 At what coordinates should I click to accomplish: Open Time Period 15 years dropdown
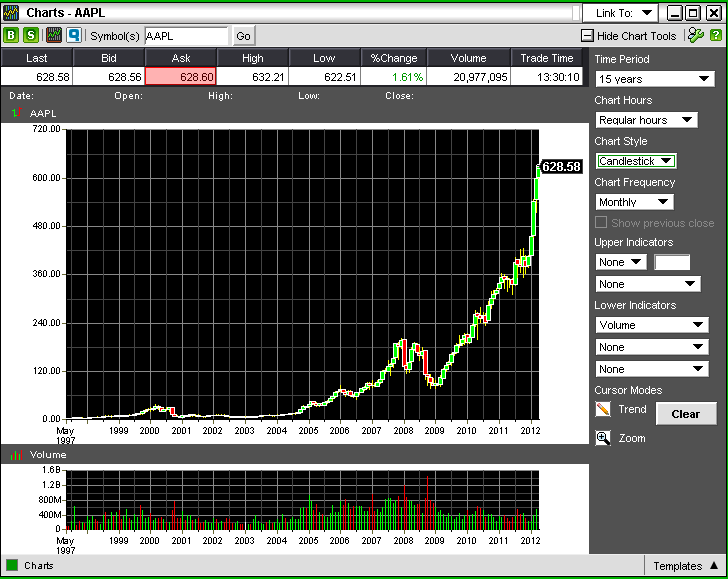click(655, 79)
